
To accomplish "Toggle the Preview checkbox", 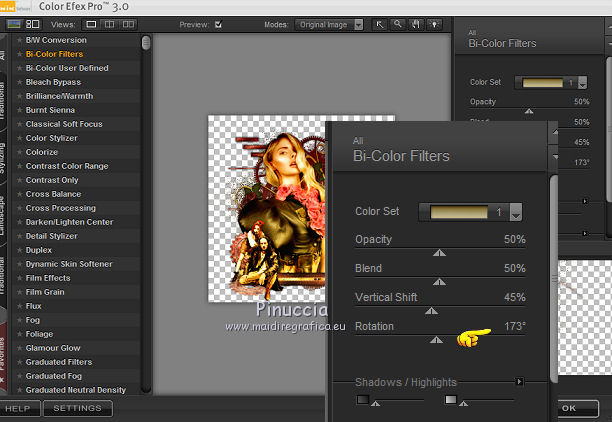I will 219,23.
